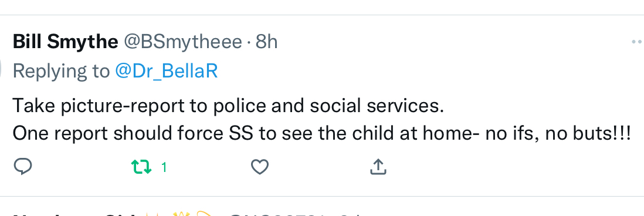This screenshot has width=644, height=216.
Task: Retweet Bill Smythe's post via the green arrows
Action: click(141, 167)
